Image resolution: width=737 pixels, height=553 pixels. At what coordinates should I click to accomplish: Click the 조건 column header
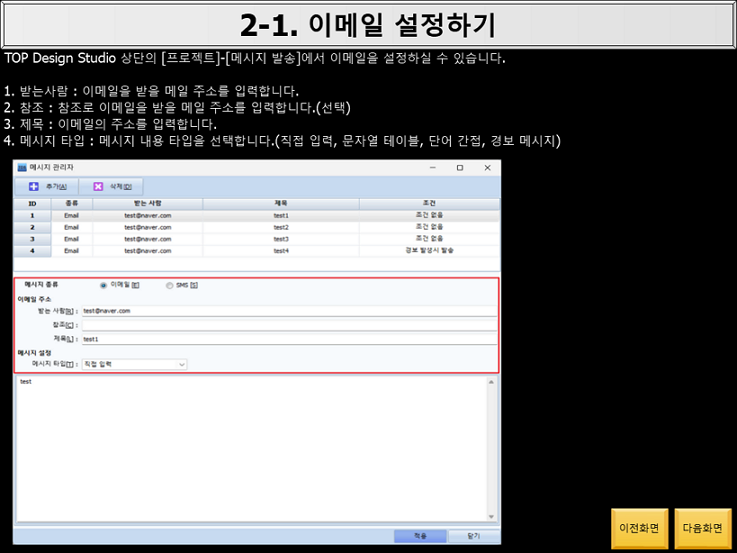click(429, 203)
